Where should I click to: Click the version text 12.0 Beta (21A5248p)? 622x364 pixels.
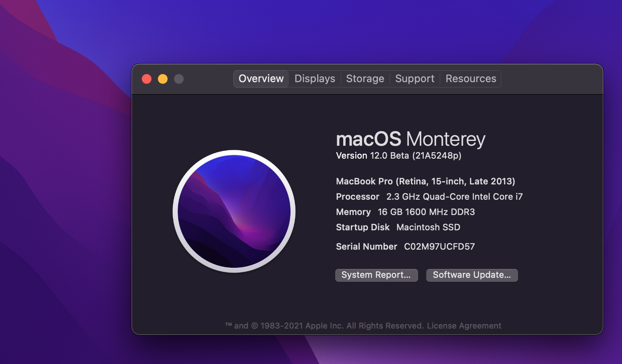[416, 156]
